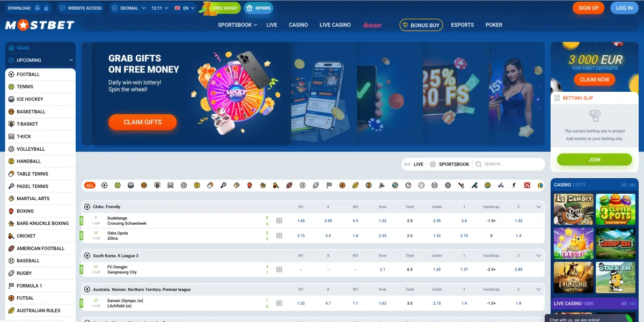Screen dimensions: 644x322
Task: Expand the Upcoming sidebar section
Action: (40, 60)
